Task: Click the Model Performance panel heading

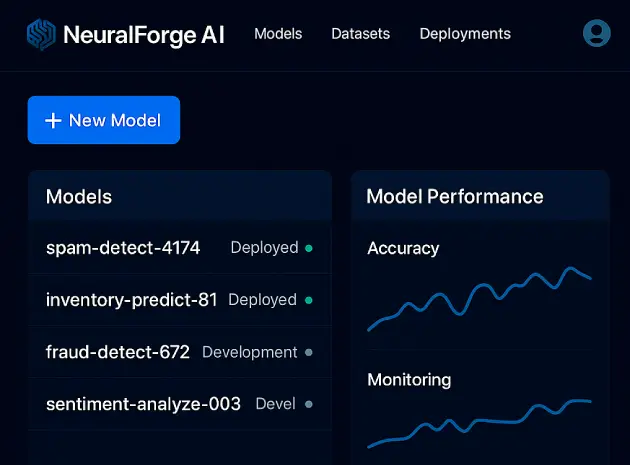Action: (x=455, y=197)
